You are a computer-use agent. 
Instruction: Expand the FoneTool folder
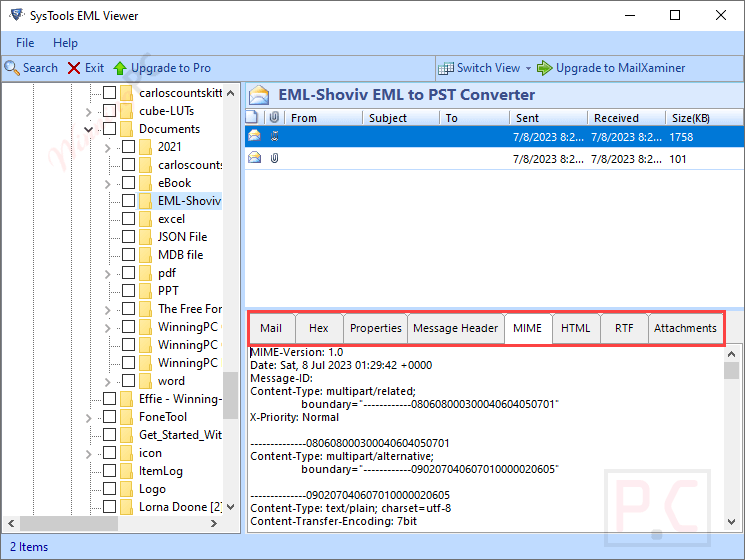tap(88, 418)
